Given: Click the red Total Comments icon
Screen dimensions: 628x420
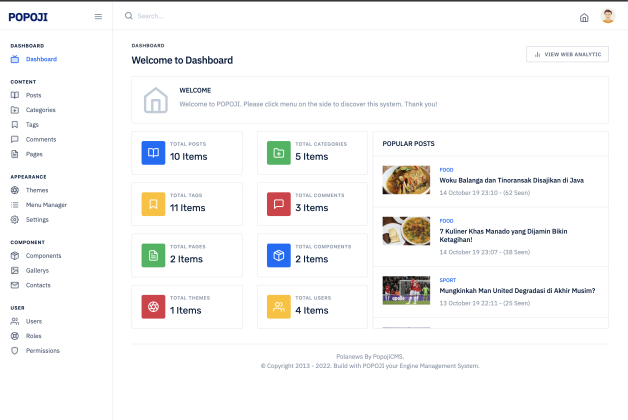Looking at the screenshot, I should [x=279, y=204].
